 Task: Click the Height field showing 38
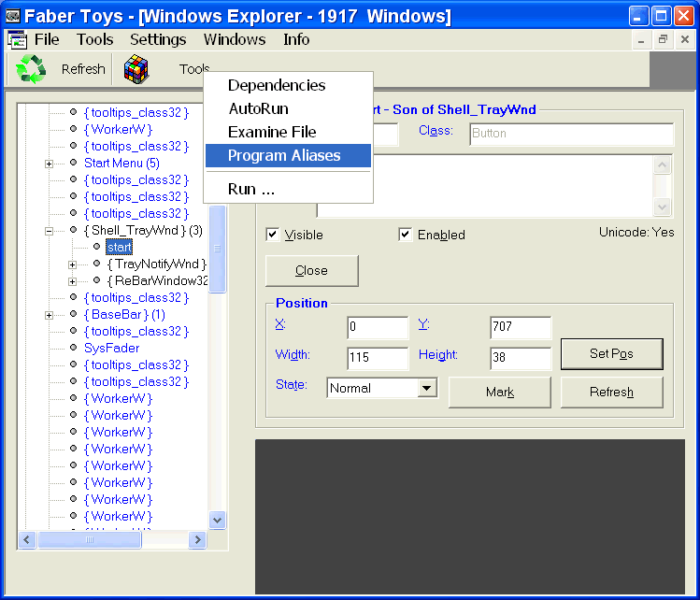521,358
